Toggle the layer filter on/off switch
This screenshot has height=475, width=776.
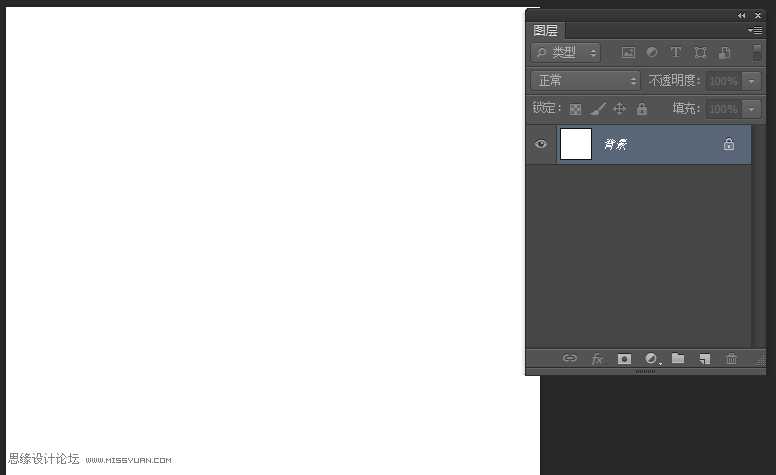point(757,52)
